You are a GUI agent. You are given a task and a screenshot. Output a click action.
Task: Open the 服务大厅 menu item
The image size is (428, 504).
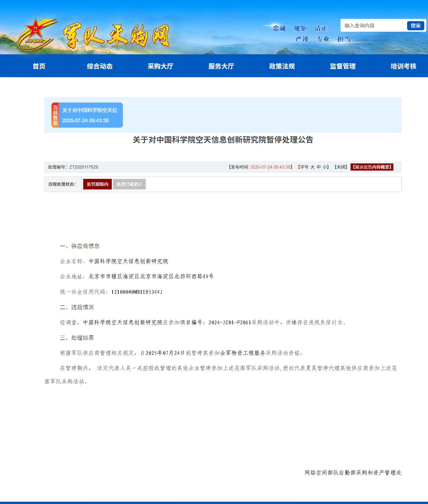221,66
